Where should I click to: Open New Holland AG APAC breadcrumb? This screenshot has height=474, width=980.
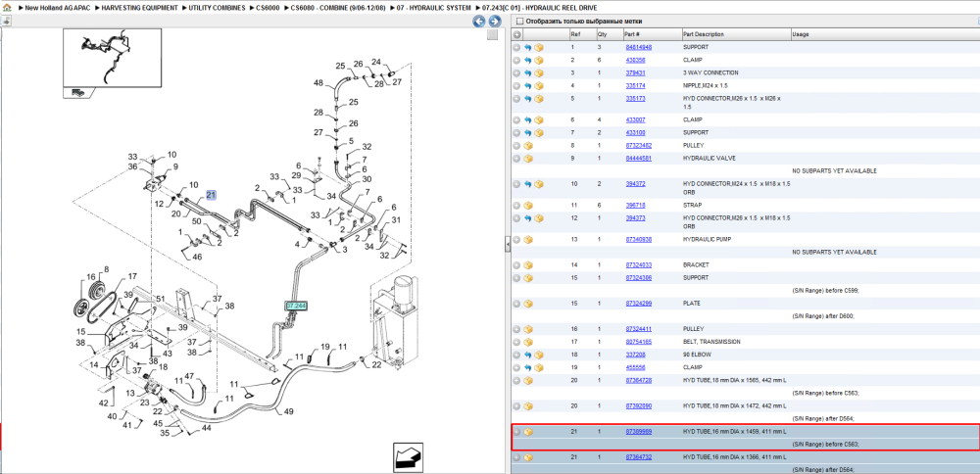coord(60,8)
